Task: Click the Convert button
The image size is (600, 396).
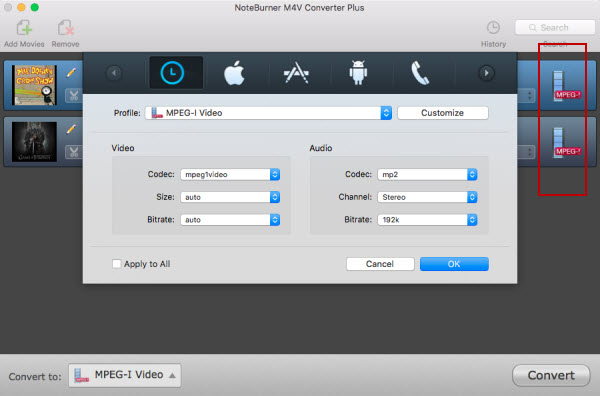Action: point(551,375)
